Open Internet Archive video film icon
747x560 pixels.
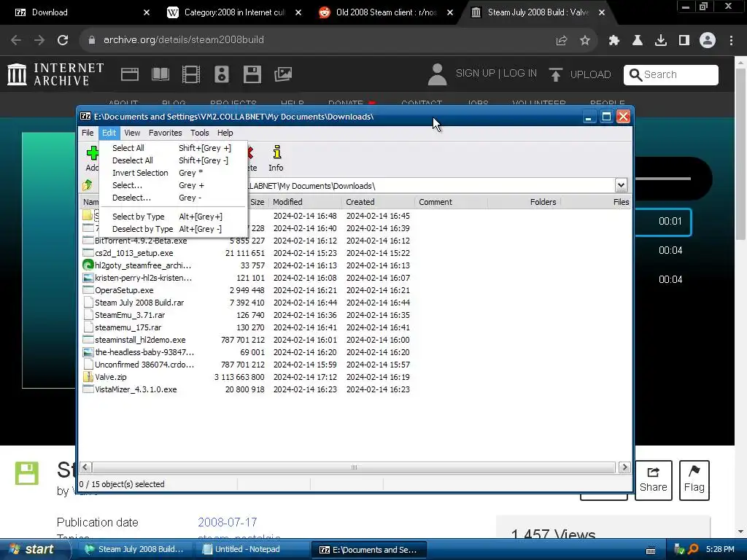click(x=190, y=74)
